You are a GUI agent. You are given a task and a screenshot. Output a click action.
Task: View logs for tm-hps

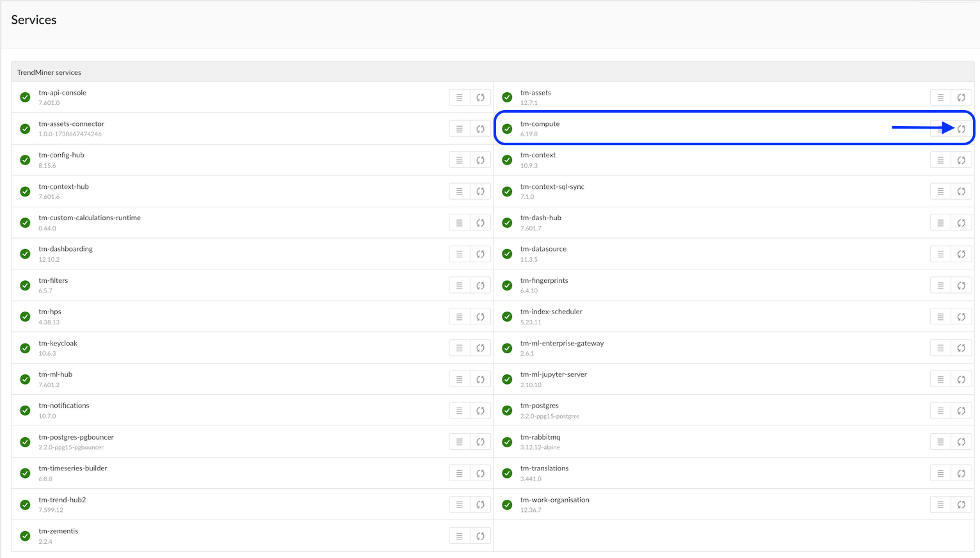coord(459,317)
